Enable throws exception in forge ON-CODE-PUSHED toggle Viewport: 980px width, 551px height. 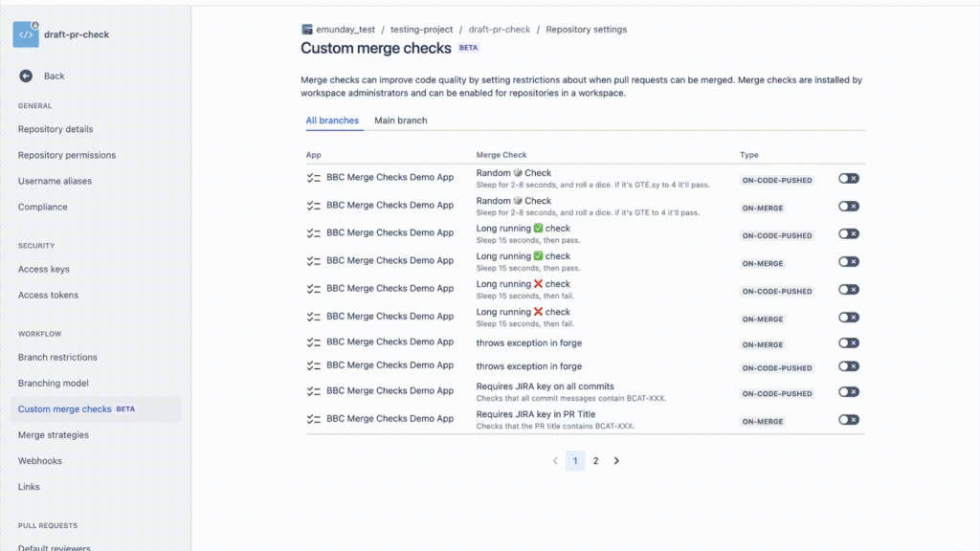pos(849,366)
